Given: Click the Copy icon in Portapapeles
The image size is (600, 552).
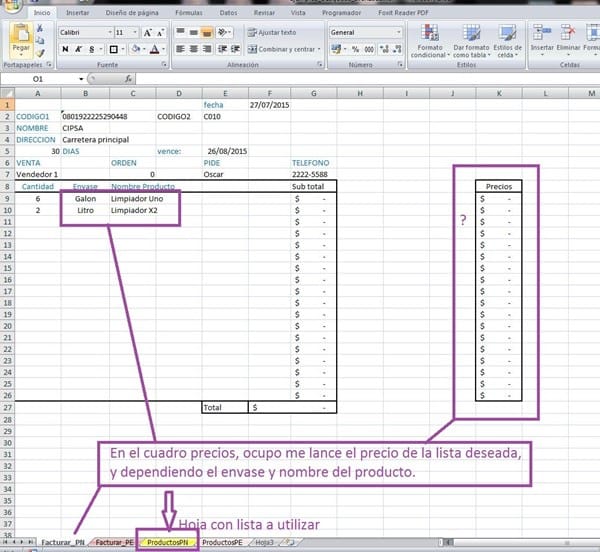Looking at the screenshot, I should tap(40, 41).
